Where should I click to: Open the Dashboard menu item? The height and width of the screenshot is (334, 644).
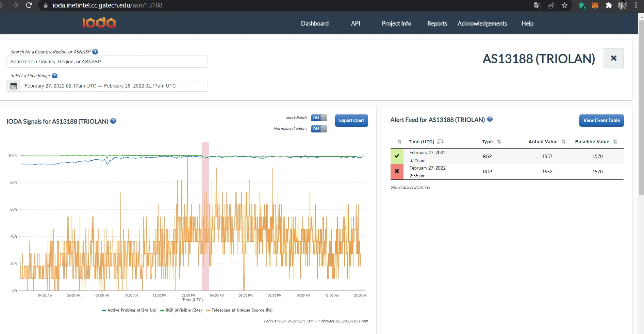(x=315, y=23)
